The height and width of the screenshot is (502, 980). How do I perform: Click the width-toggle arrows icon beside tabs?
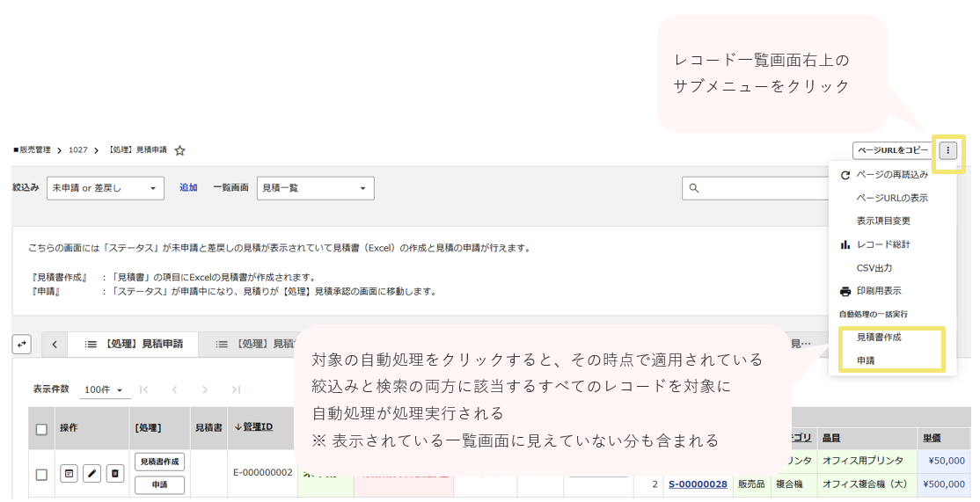tap(22, 344)
